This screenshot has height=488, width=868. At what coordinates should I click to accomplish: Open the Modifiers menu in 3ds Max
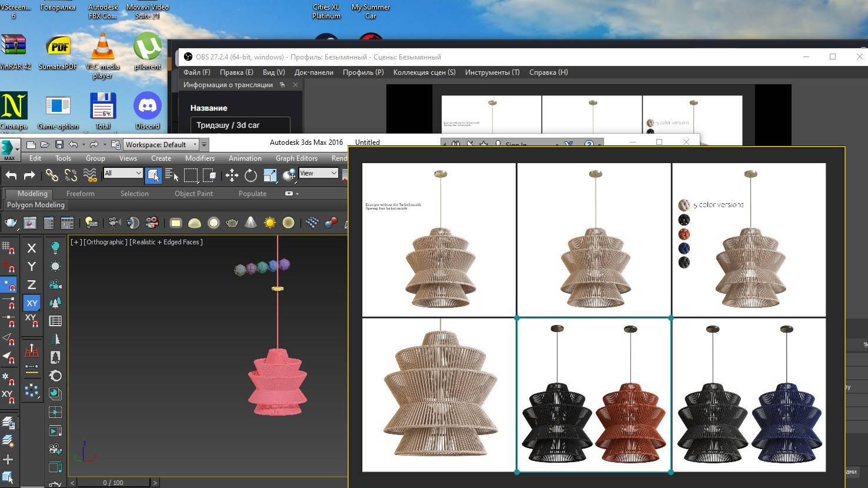200,158
